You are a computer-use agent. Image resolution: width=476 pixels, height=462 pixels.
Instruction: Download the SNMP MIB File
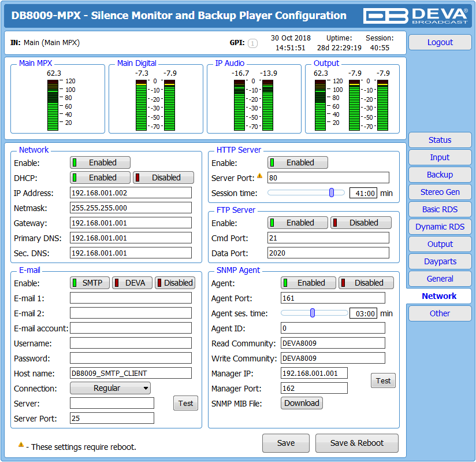tap(302, 404)
